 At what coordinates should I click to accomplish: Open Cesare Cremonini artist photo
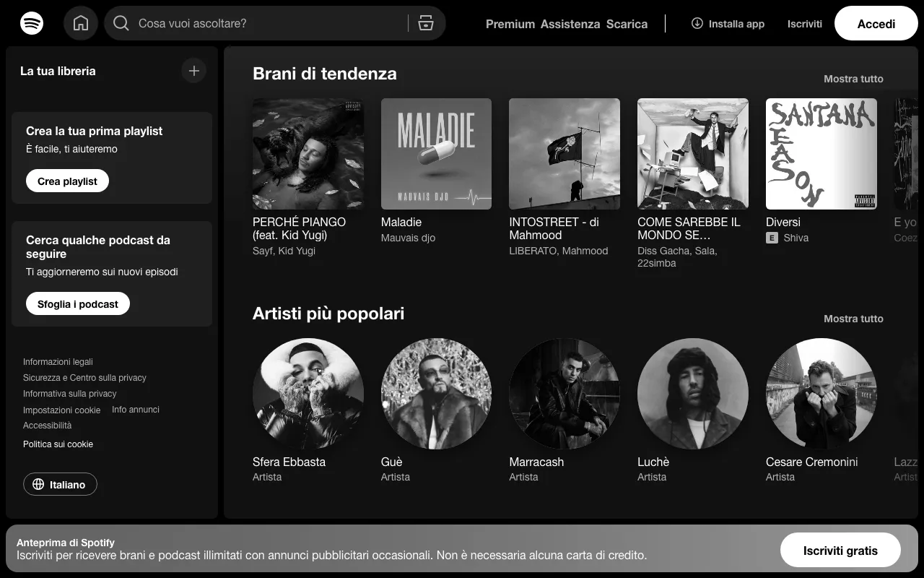821,394
